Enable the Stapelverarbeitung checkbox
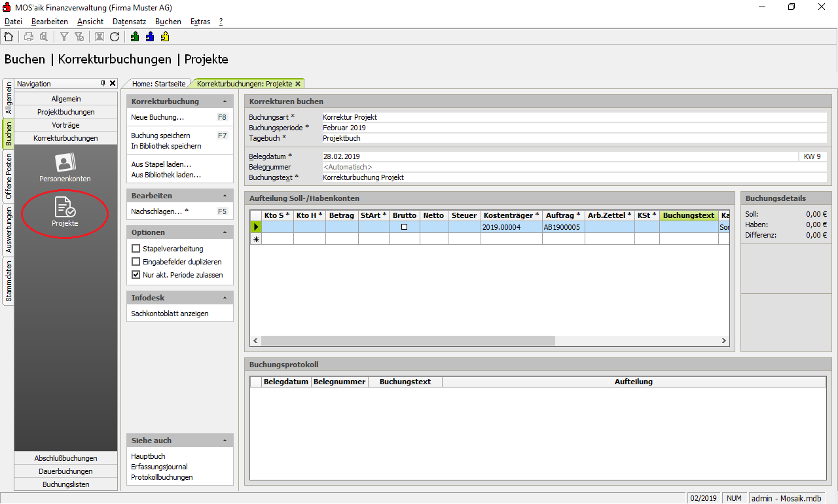Viewport: 838px width, 504px height. [x=136, y=249]
